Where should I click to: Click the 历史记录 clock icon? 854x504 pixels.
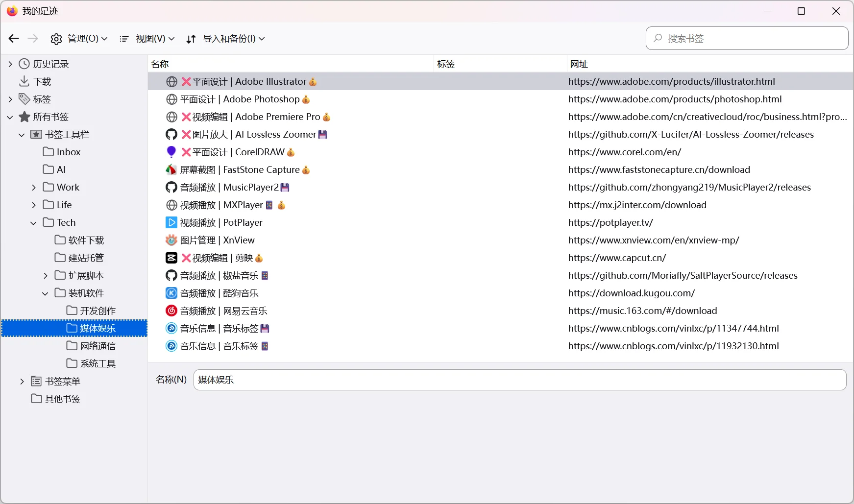[x=24, y=64]
